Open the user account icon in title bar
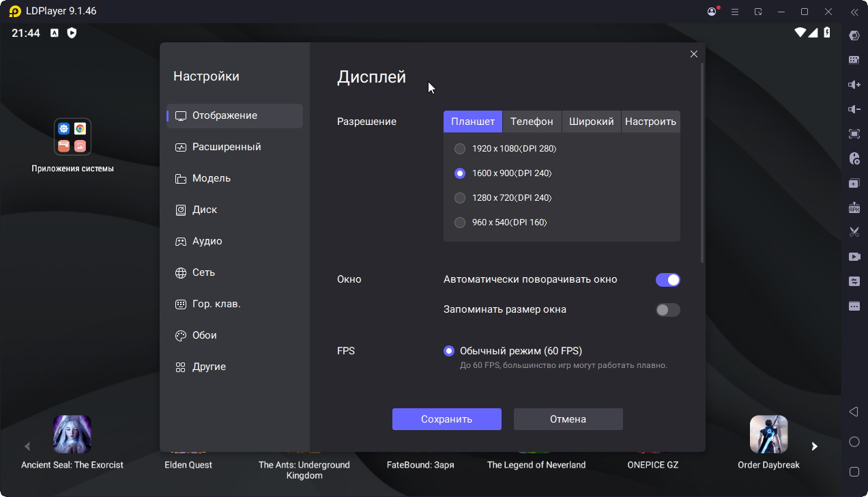This screenshot has width=868, height=497. tap(713, 12)
